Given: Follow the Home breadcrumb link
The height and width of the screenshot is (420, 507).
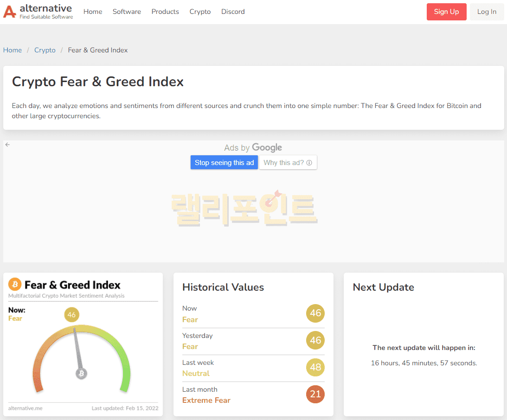Looking at the screenshot, I should [x=13, y=50].
